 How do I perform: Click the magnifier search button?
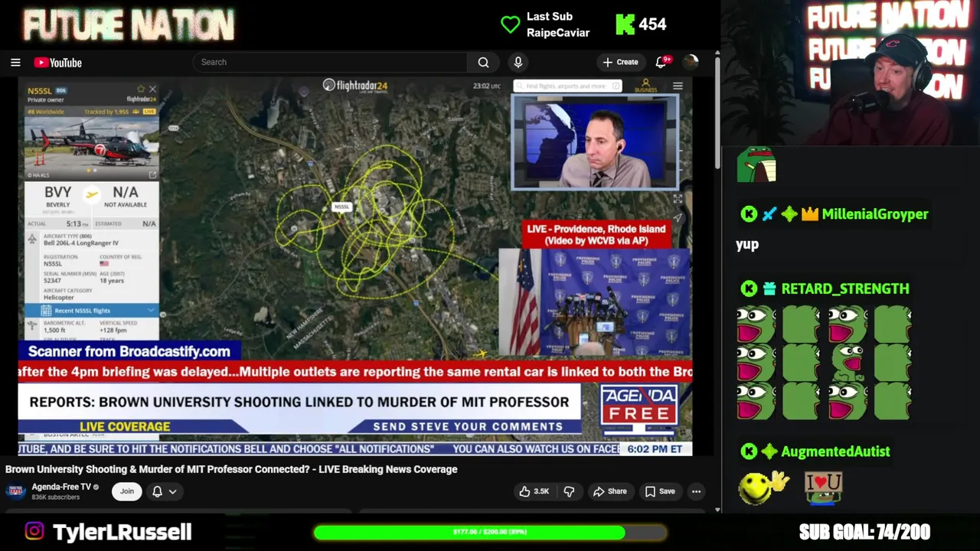click(x=483, y=62)
